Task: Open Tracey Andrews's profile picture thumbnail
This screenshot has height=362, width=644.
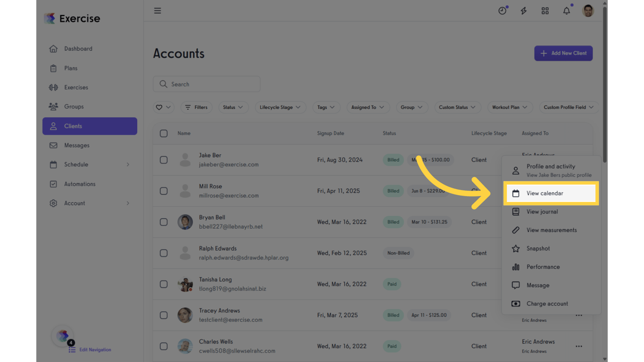Action: point(185,315)
